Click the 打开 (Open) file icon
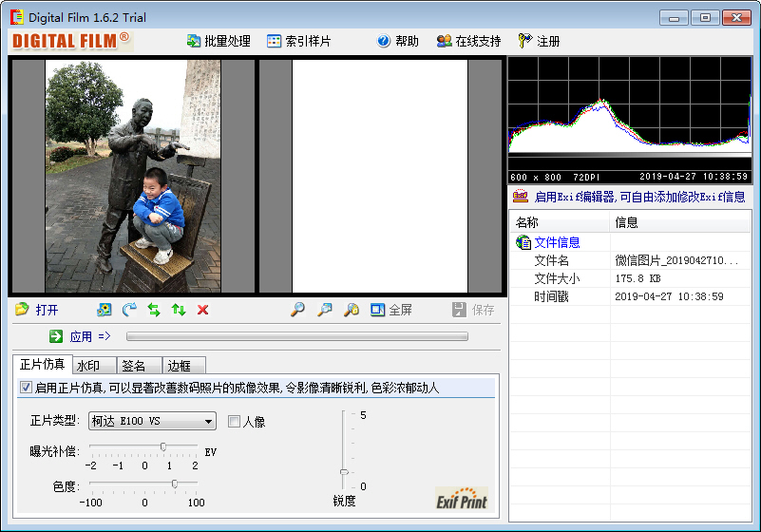This screenshot has height=532, width=761. tap(23, 310)
